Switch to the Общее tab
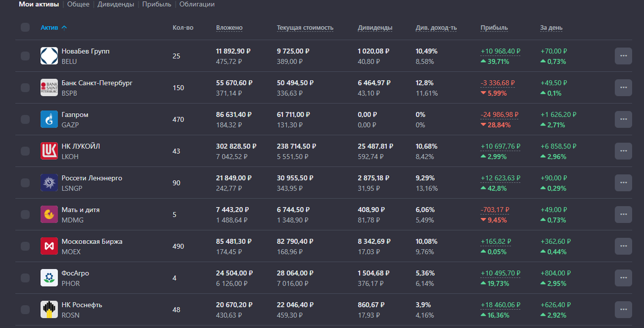The width and height of the screenshot is (644, 328). pos(79,4)
